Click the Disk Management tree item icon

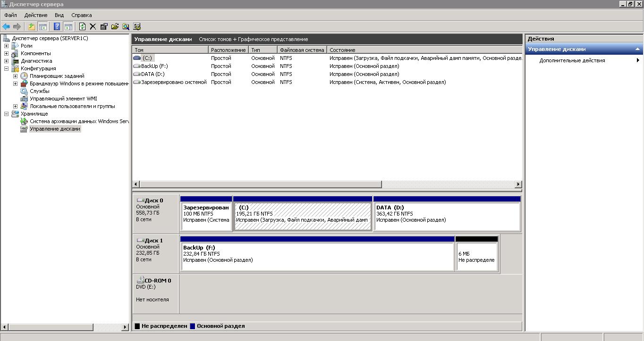24,129
